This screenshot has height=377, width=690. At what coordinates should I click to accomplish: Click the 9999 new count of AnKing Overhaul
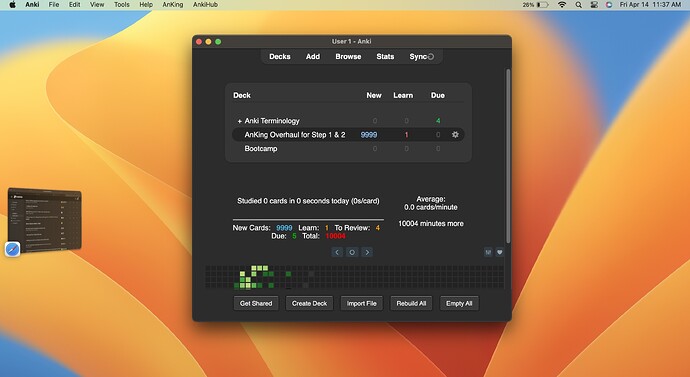click(369, 135)
